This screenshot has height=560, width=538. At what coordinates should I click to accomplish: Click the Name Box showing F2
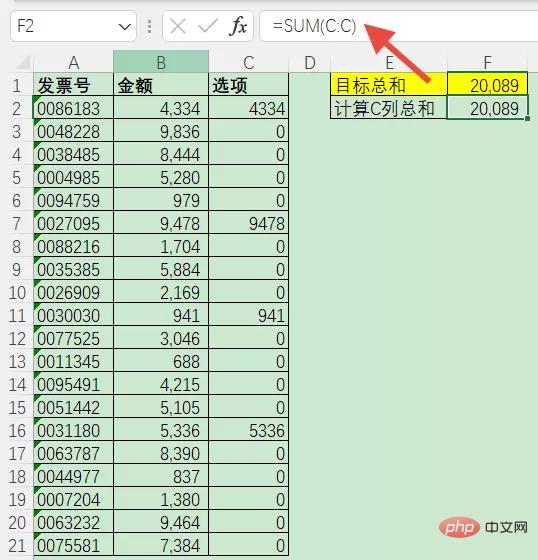(x=73, y=26)
